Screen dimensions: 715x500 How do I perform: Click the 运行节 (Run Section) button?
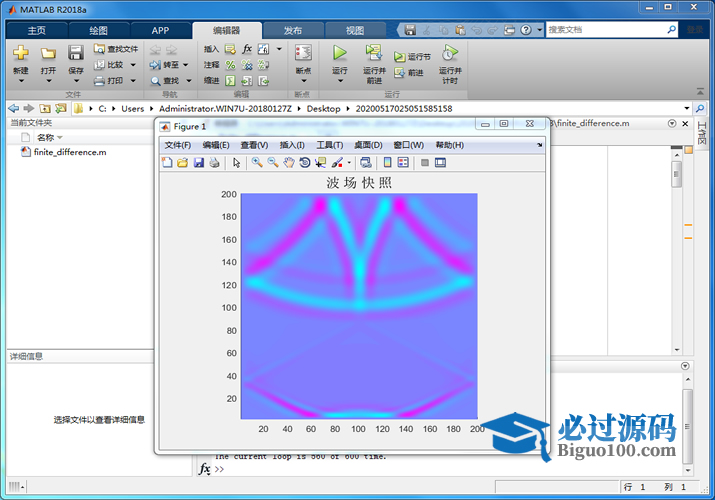click(x=412, y=57)
